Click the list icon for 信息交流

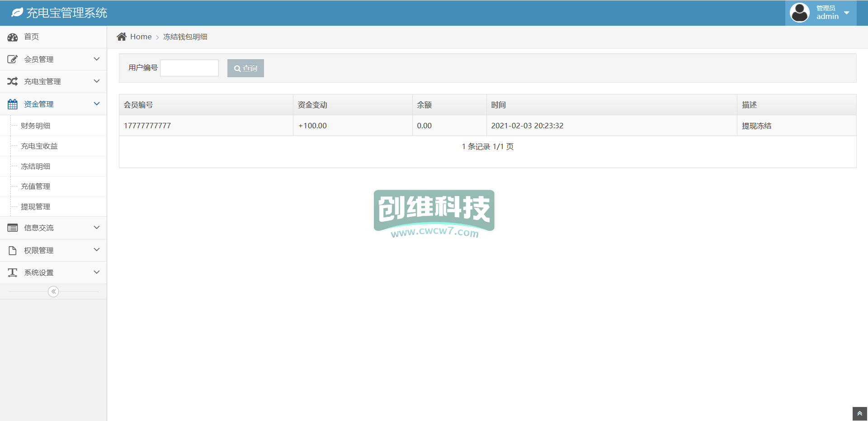13,228
